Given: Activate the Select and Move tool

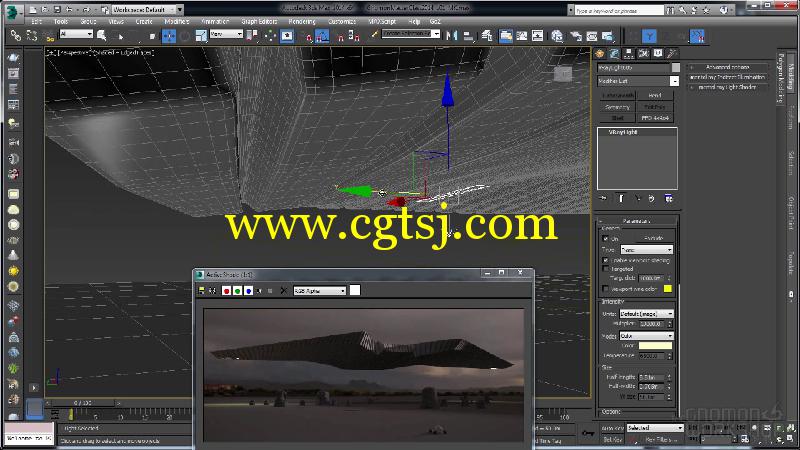Looking at the screenshot, I should coord(168,36).
